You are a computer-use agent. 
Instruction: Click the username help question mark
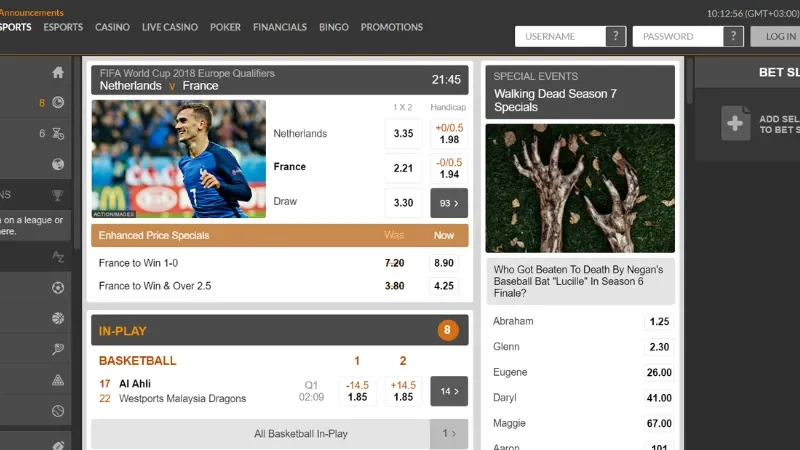click(616, 36)
